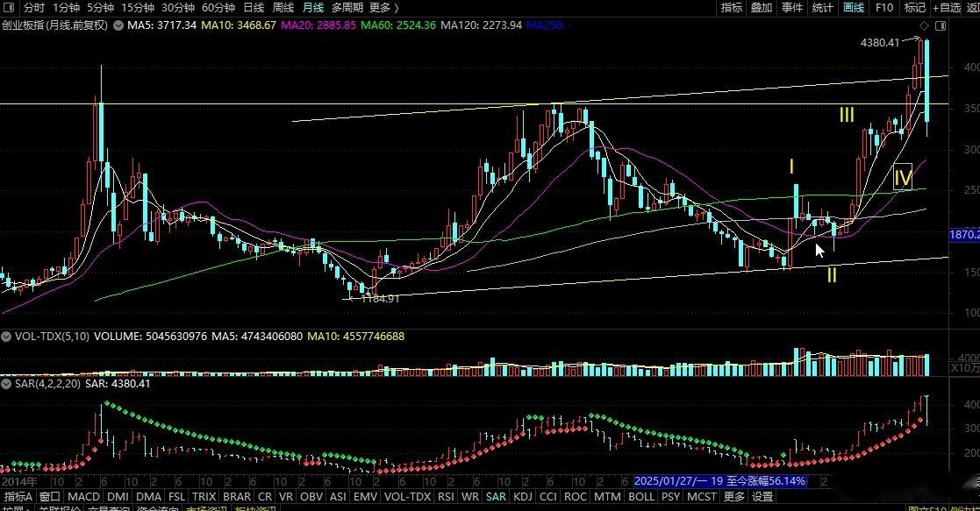Open the 设置 indicator settings
Image resolution: width=980 pixels, height=511 pixels.
762,497
